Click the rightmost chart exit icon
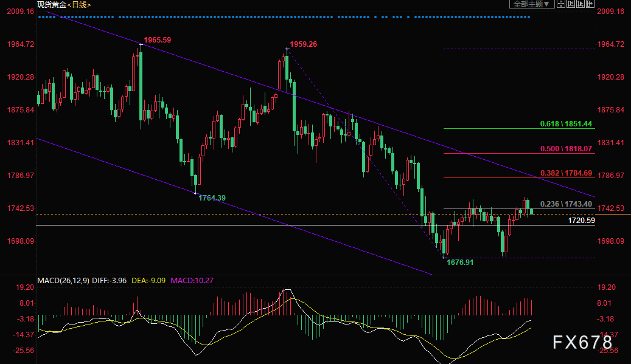The width and height of the screenshot is (631, 364). [x=590, y=4]
